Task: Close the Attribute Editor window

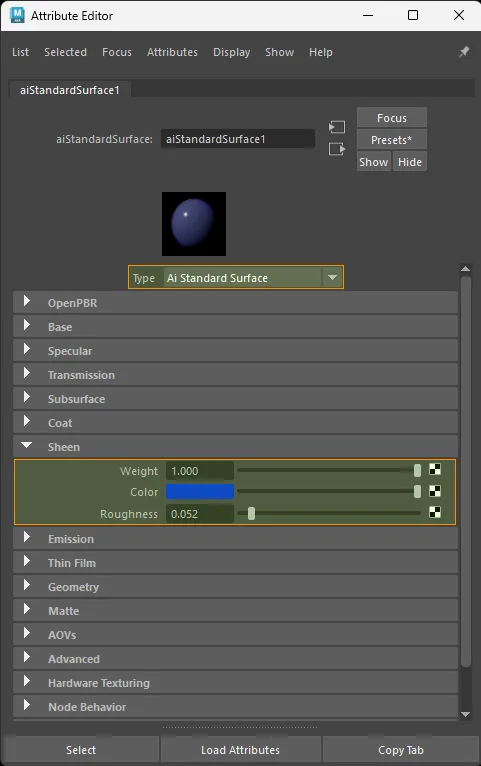Action: 459,15
